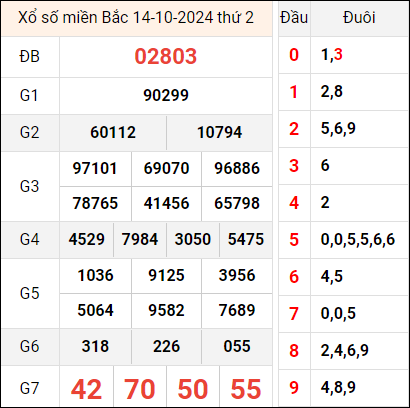Screen dimensions: 410x408
Task: Click the Đầu column header
Action: (294, 18)
